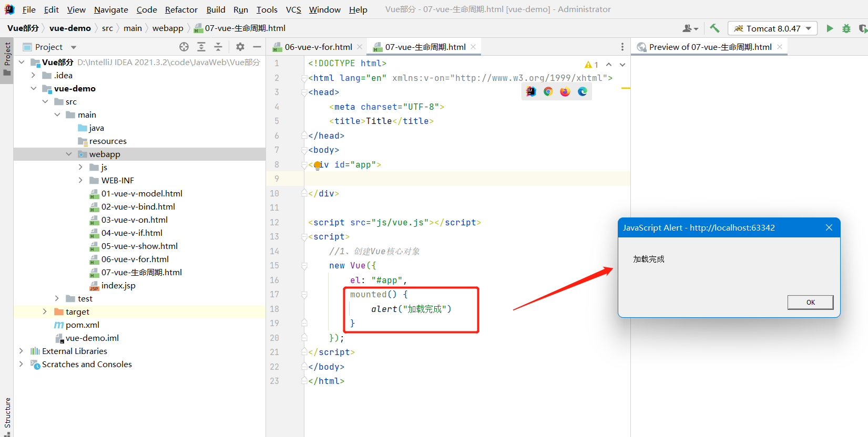This screenshot has height=437, width=868.
Task: Open page in Firefox browser icon
Action: click(565, 91)
